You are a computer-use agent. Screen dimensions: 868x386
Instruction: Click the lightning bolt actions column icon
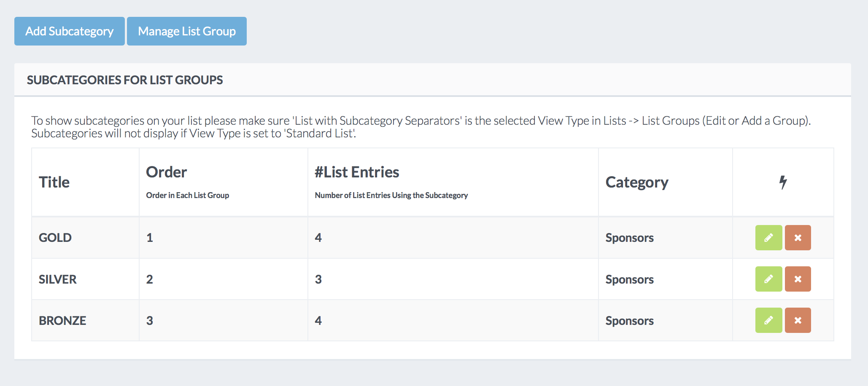tap(783, 182)
